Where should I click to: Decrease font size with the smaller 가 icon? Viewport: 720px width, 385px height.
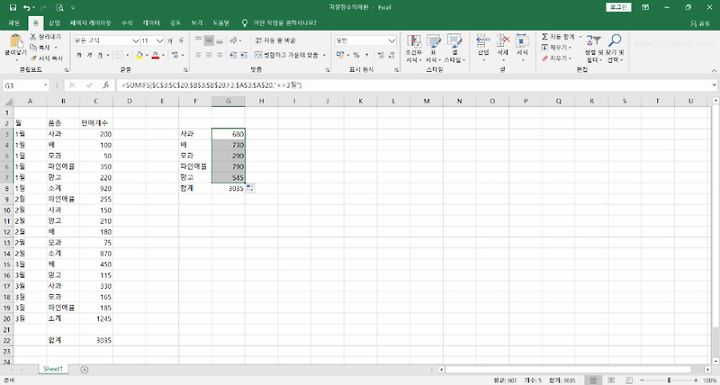(181, 41)
